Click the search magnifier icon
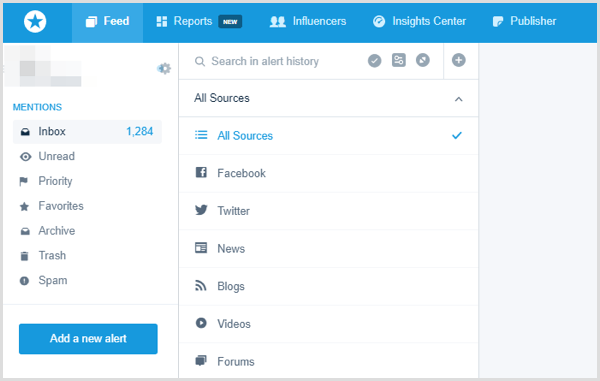 [200, 61]
